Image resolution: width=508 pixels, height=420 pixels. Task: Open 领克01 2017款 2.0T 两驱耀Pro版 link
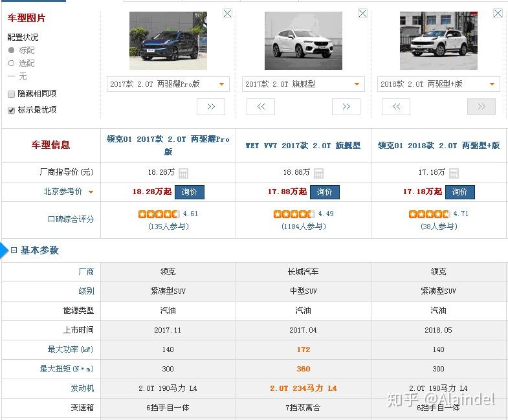168,145
